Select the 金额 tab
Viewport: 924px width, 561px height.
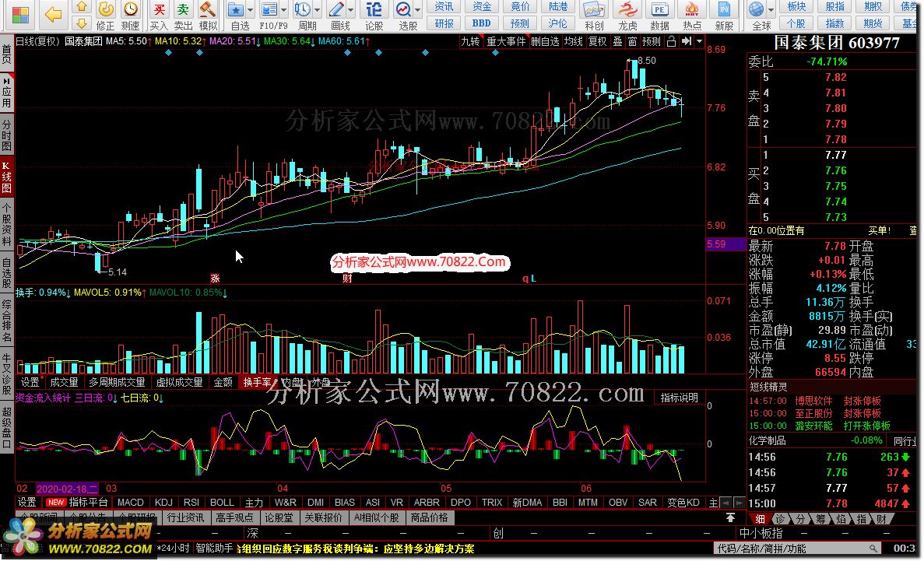click(x=223, y=382)
